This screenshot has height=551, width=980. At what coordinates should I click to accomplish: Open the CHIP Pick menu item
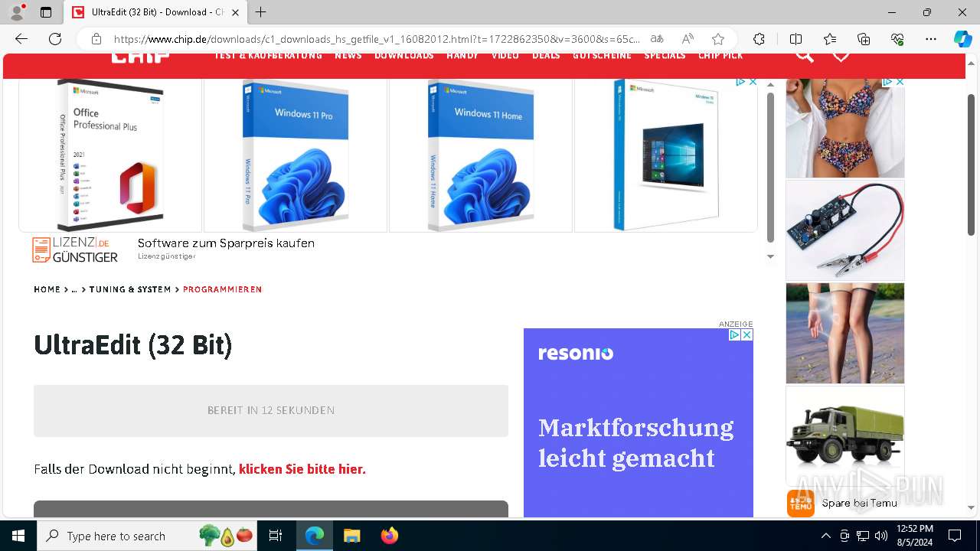point(720,55)
